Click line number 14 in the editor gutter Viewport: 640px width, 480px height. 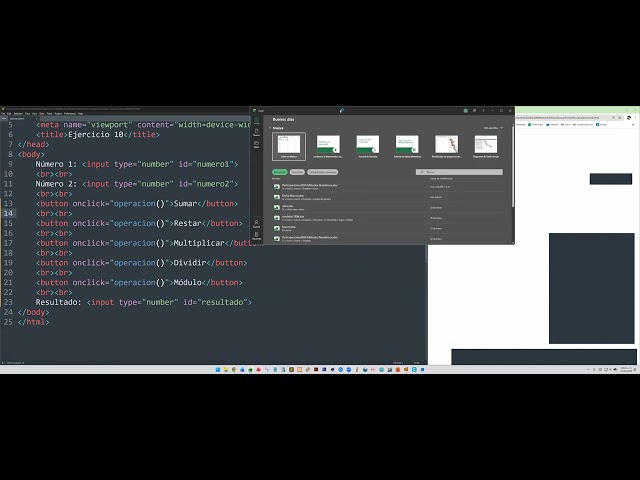click(8, 213)
